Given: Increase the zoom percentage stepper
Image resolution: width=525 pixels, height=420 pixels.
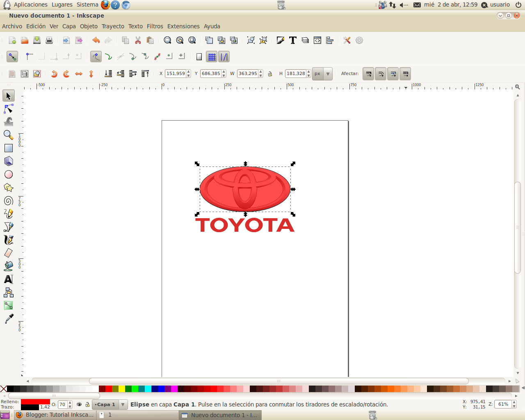Looking at the screenshot, I should coord(514,402).
